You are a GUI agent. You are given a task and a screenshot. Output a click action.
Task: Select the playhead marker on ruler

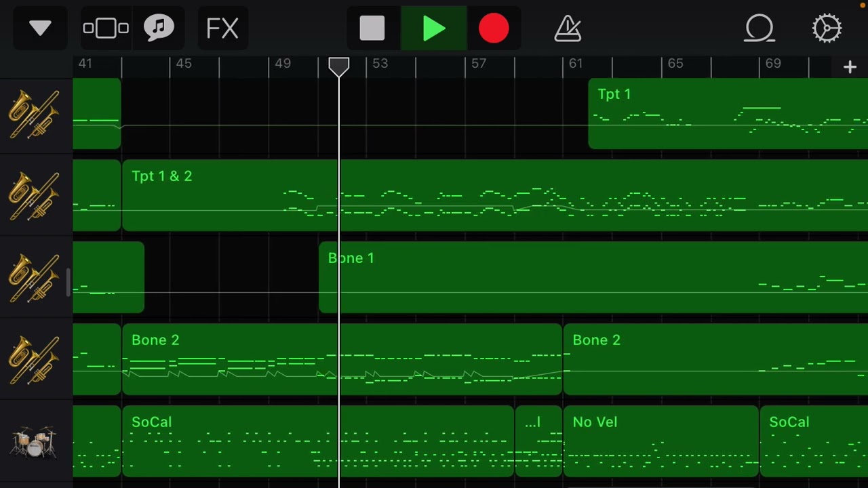click(339, 66)
